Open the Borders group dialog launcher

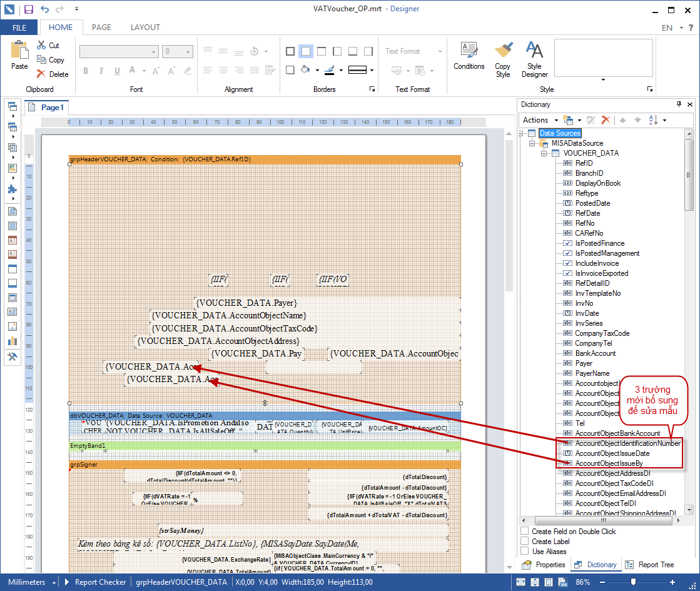372,89
